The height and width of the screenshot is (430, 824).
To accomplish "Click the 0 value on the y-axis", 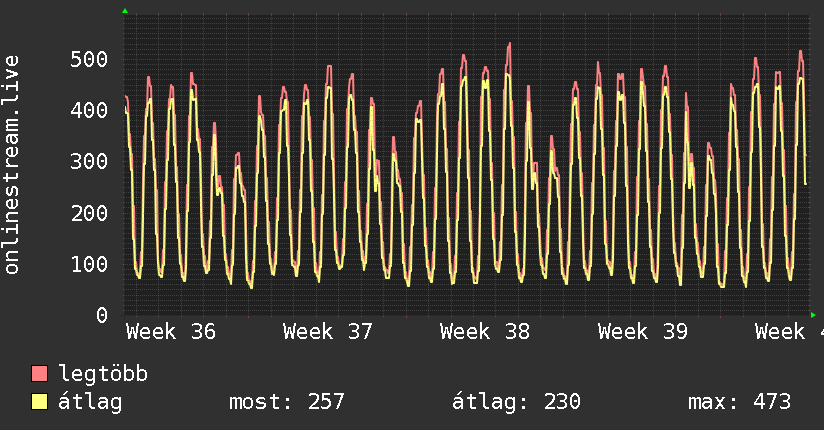I will 102,315.
